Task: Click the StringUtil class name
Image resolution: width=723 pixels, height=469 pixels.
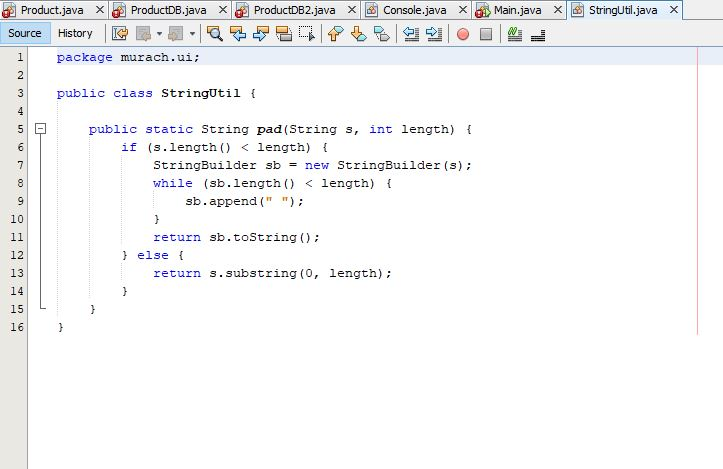Action: coord(201,93)
